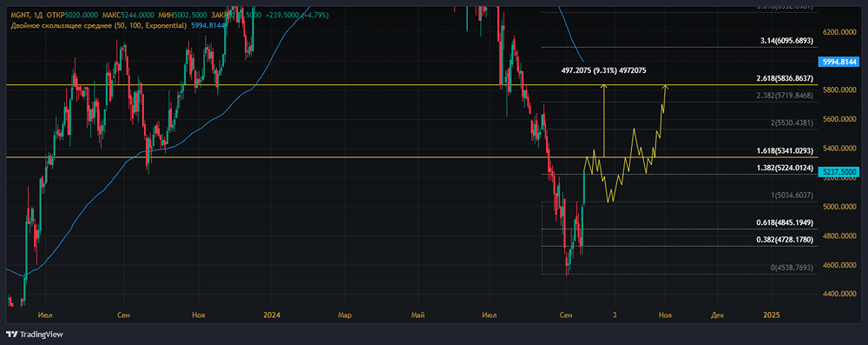Click the 6200.0000 price axis label
The height and width of the screenshot is (345, 868).
coord(839,32)
